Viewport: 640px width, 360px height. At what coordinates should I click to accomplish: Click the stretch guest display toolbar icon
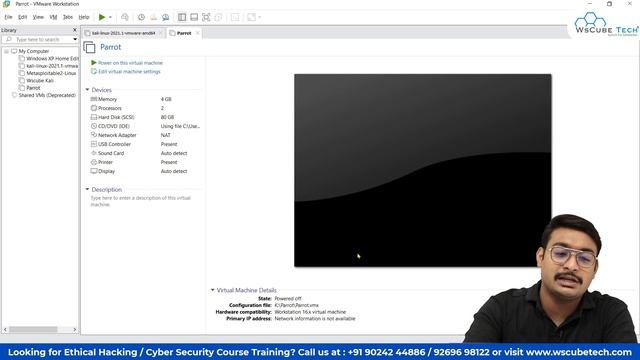click(251, 17)
